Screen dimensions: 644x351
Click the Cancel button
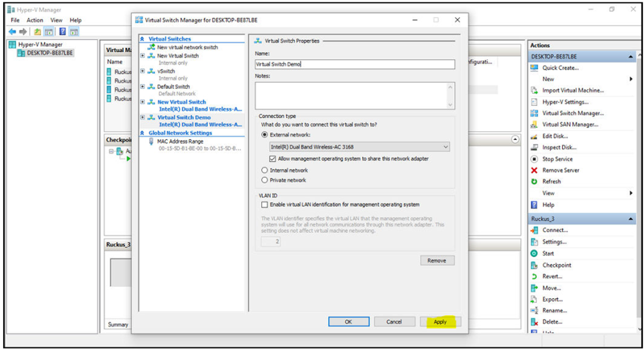[x=394, y=322]
